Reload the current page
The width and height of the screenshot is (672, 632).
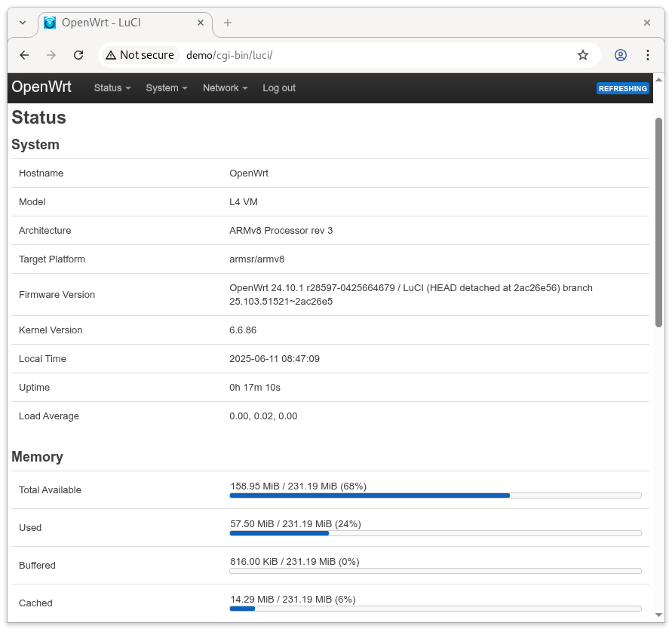coord(78,55)
